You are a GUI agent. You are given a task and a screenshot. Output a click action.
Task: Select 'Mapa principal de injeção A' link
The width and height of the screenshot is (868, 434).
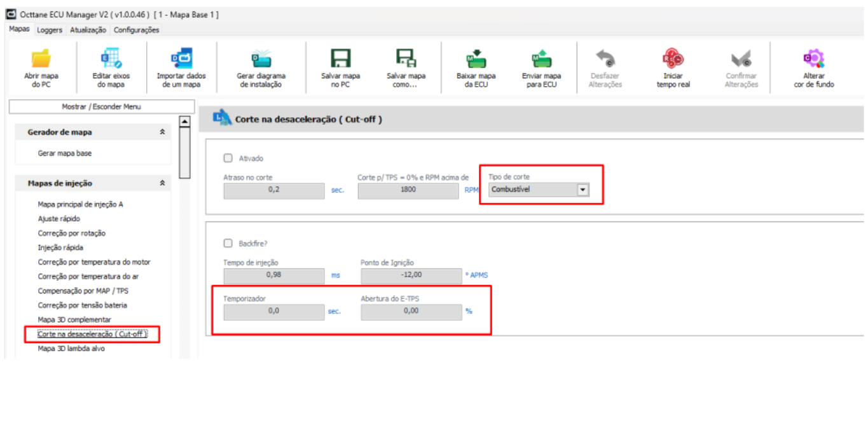pos(80,204)
